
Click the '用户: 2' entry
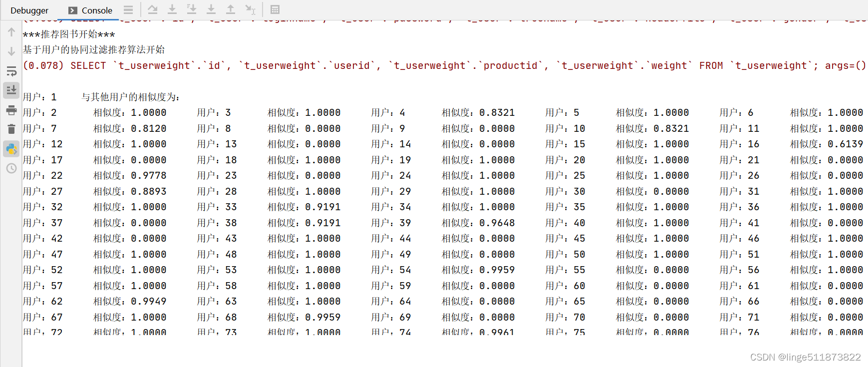(x=40, y=113)
